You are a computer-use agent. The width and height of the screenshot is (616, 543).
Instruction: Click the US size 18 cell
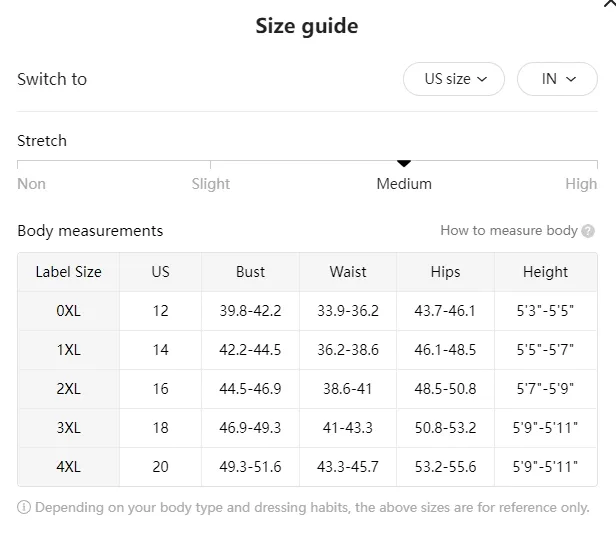(x=160, y=427)
